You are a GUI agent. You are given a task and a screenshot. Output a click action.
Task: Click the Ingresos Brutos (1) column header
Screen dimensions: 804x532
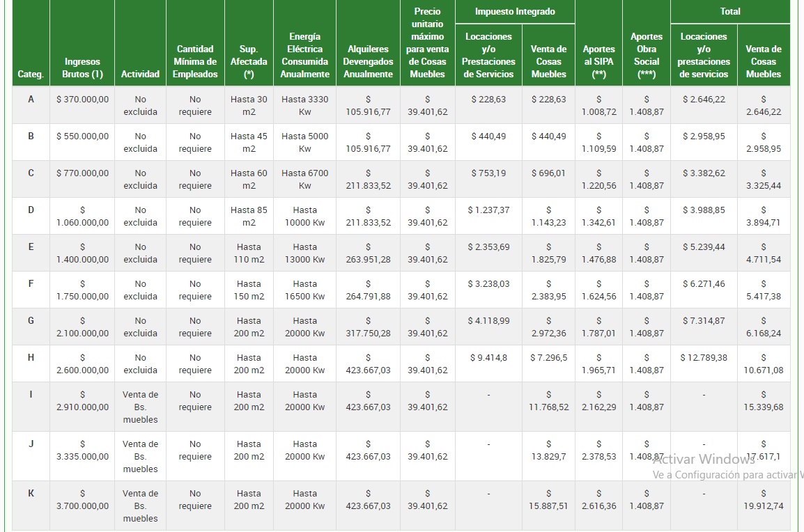[x=82, y=68]
